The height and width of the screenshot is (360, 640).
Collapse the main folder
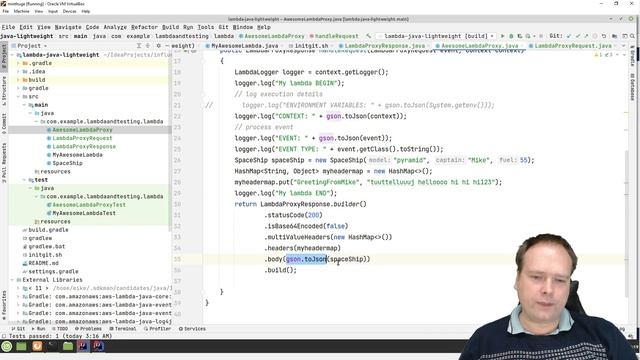(x=24, y=105)
